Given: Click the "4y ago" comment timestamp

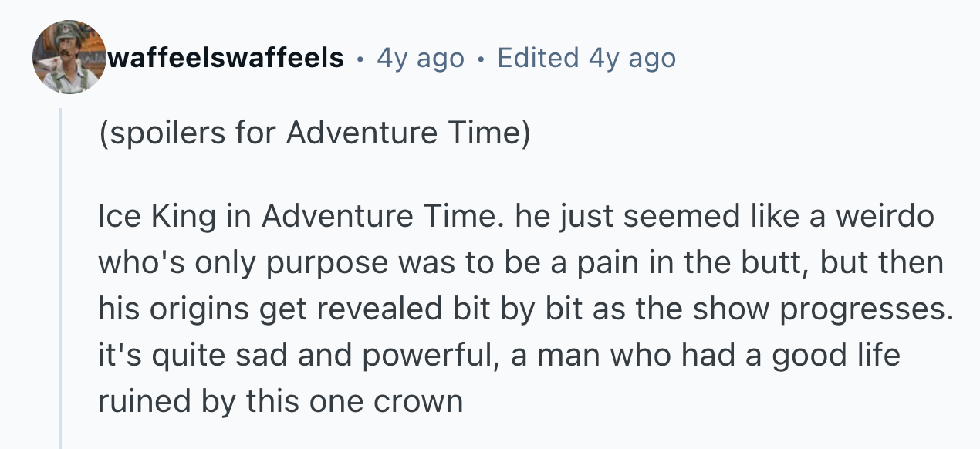Looking at the screenshot, I should point(421,58).
